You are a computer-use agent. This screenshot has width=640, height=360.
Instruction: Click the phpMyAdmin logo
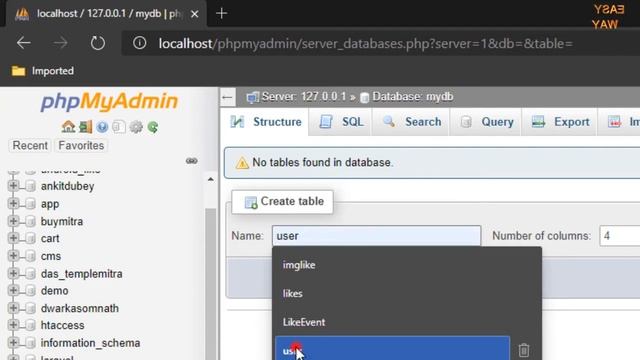[x=109, y=101]
